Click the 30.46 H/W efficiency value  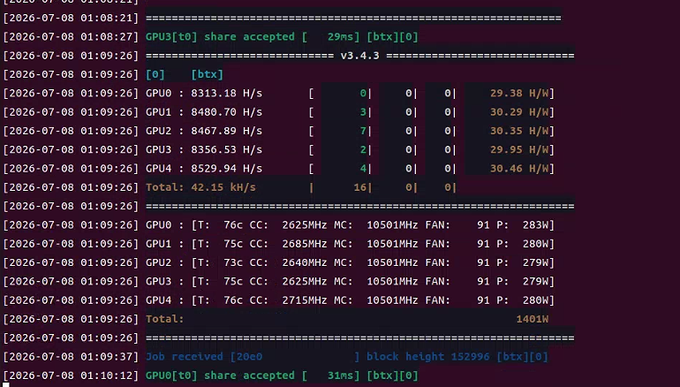tap(520, 168)
